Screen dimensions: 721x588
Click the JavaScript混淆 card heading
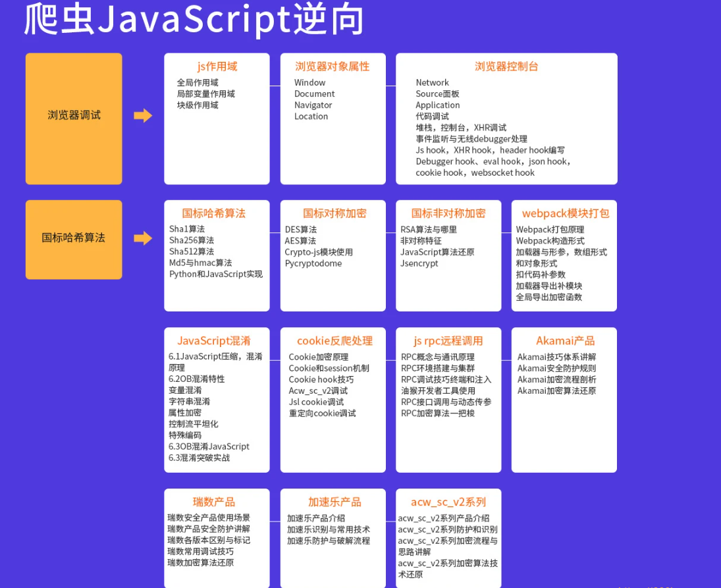(213, 341)
